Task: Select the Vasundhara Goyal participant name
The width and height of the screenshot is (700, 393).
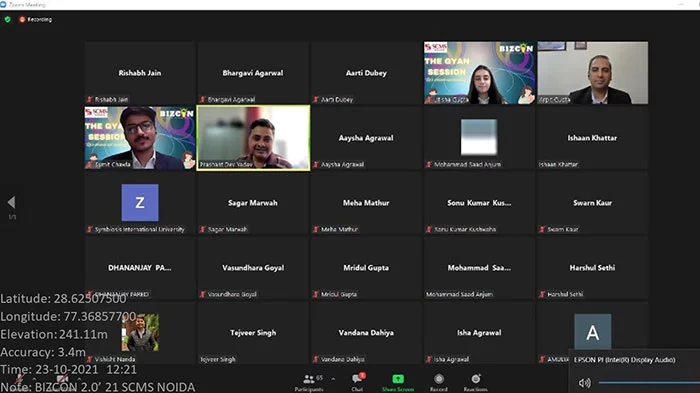Action: 253,268
